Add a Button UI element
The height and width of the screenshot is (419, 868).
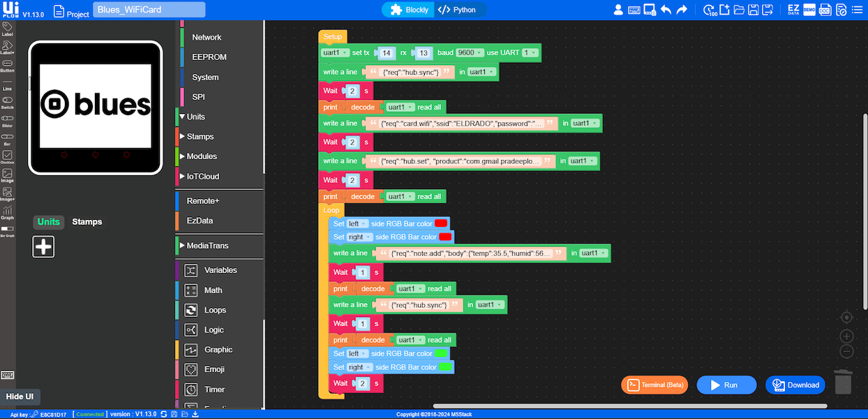(7, 65)
